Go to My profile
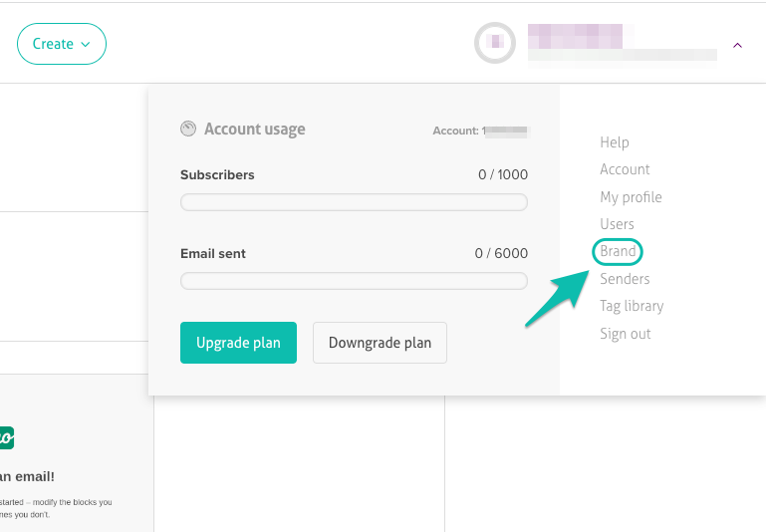 tap(631, 197)
